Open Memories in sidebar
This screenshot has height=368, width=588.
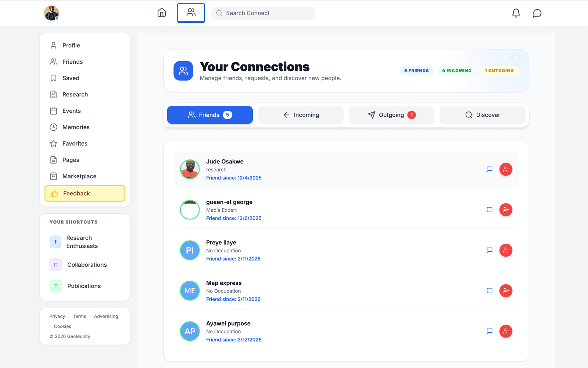click(85, 127)
